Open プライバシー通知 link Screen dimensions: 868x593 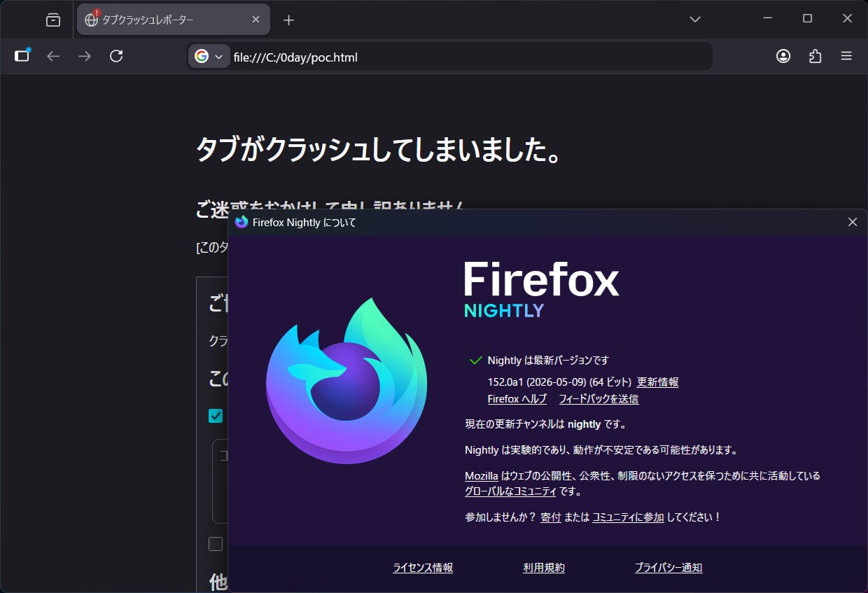click(x=668, y=568)
